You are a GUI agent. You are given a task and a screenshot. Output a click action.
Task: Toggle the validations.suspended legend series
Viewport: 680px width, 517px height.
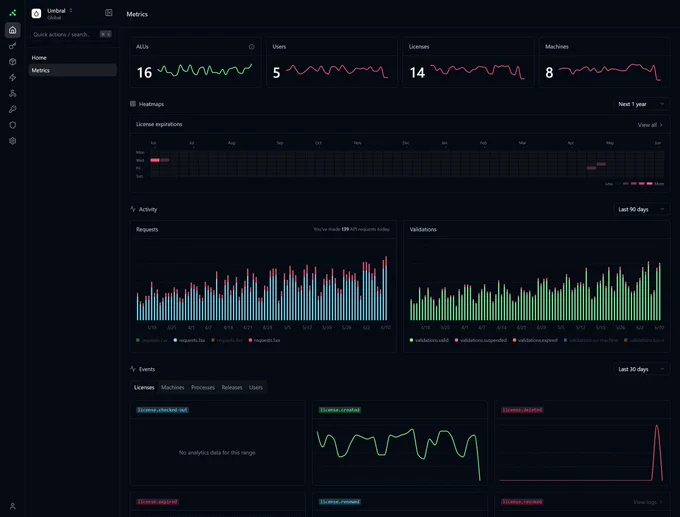point(481,340)
